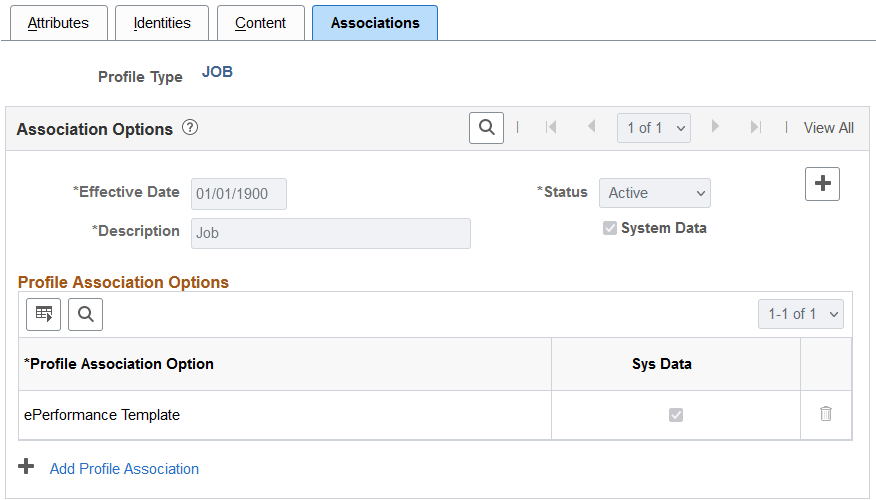
Task: Select the Associations tab
Action: 375,23
